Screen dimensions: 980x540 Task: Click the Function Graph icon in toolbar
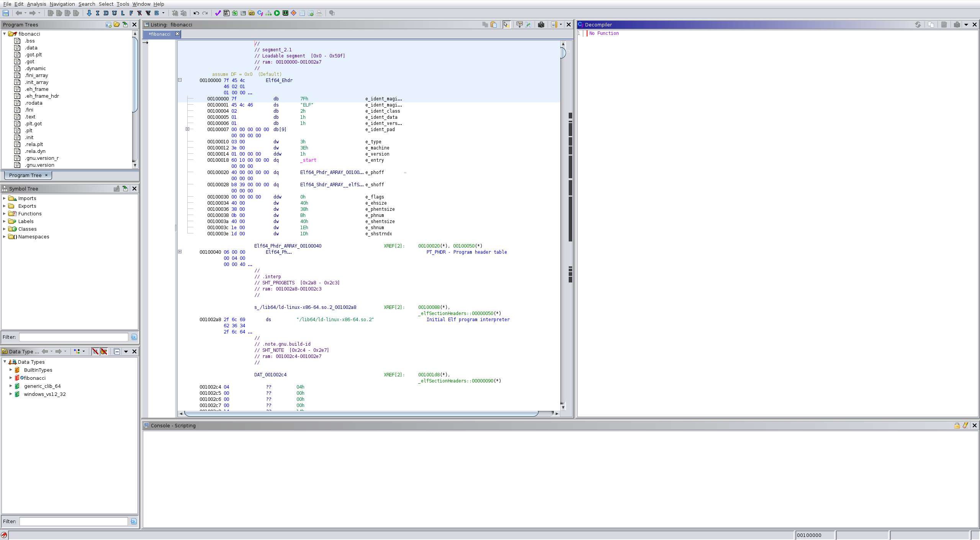point(268,13)
